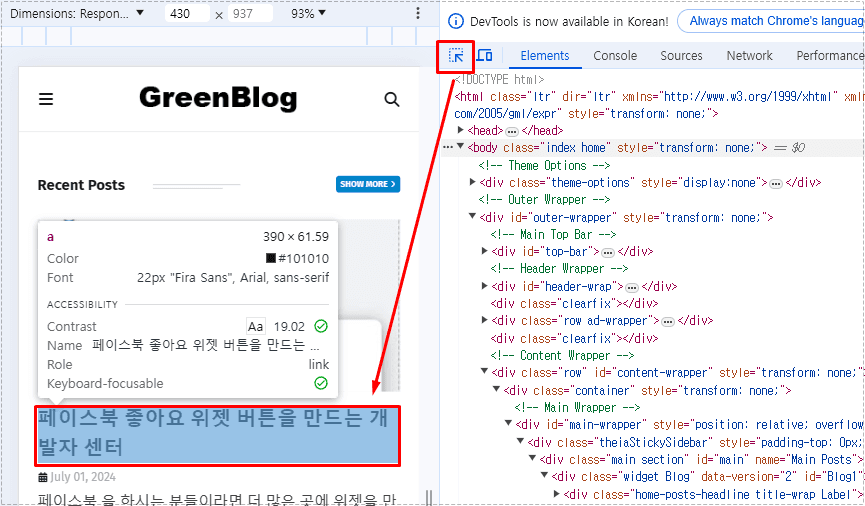Click Always match Chrome's language button
This screenshot has width=865, height=506.
(772, 22)
